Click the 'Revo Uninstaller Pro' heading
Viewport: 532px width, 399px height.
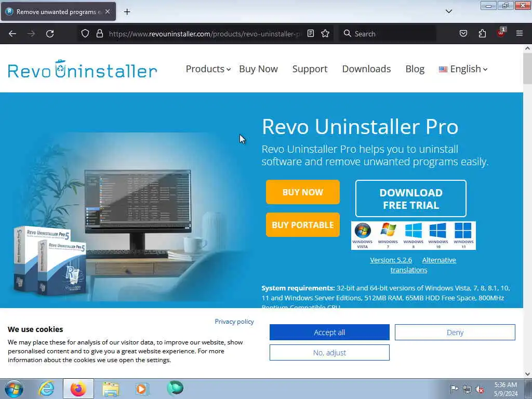[360, 127]
